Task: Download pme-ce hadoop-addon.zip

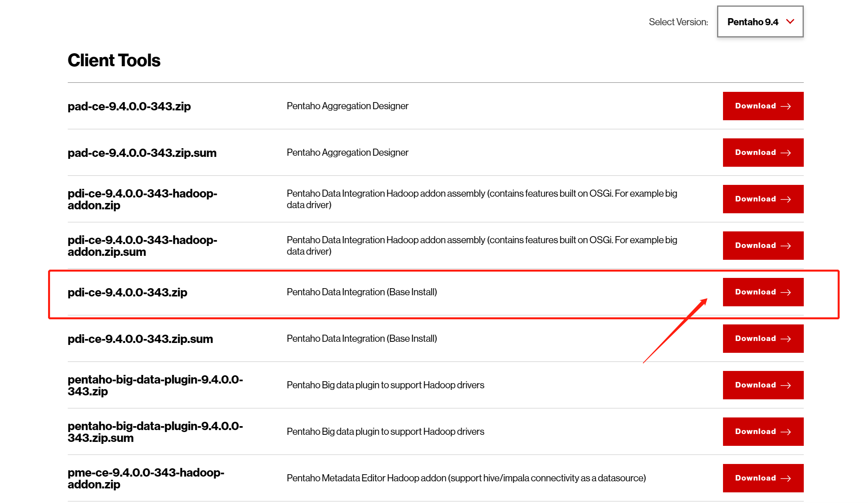Action: click(762, 478)
